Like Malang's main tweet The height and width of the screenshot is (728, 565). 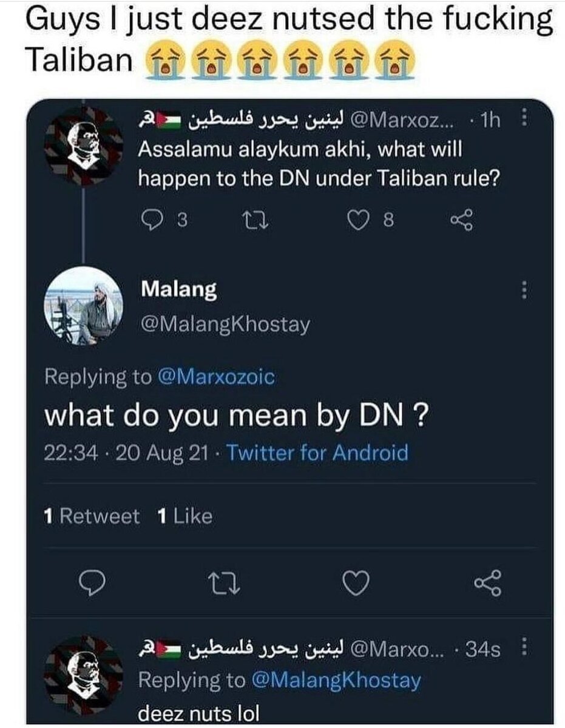356,583
